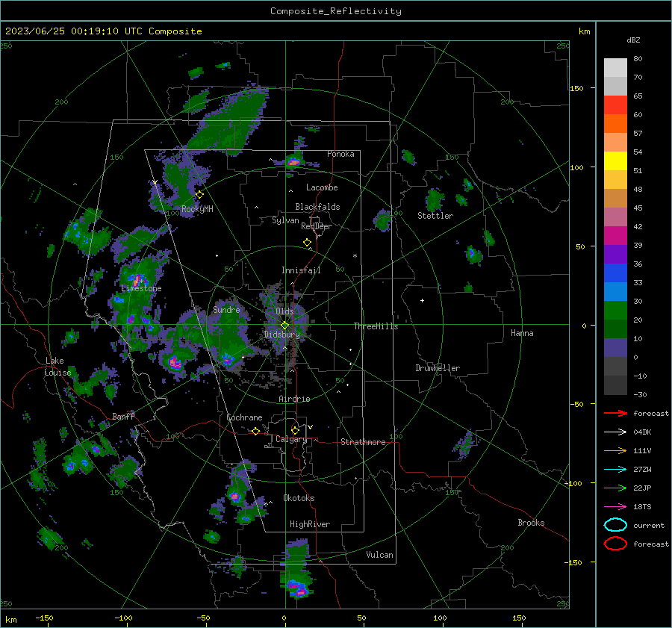Click the magenta legend swatch between 42 and 39
The width and height of the screenshot is (672, 628).
click(615, 236)
